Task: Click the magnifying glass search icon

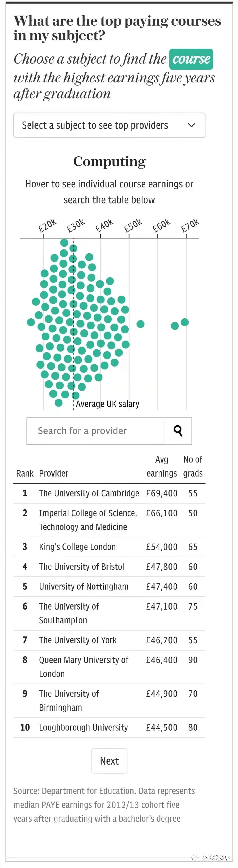Action: pyautogui.click(x=178, y=431)
